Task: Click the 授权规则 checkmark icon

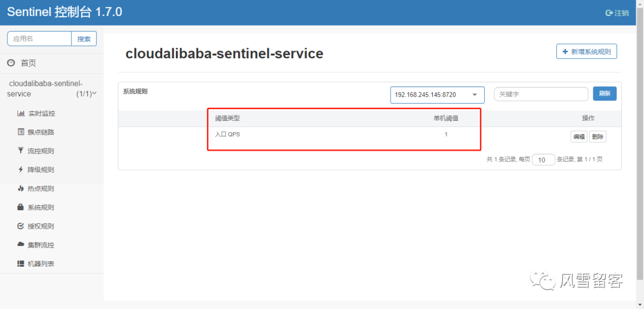Action: [21, 226]
